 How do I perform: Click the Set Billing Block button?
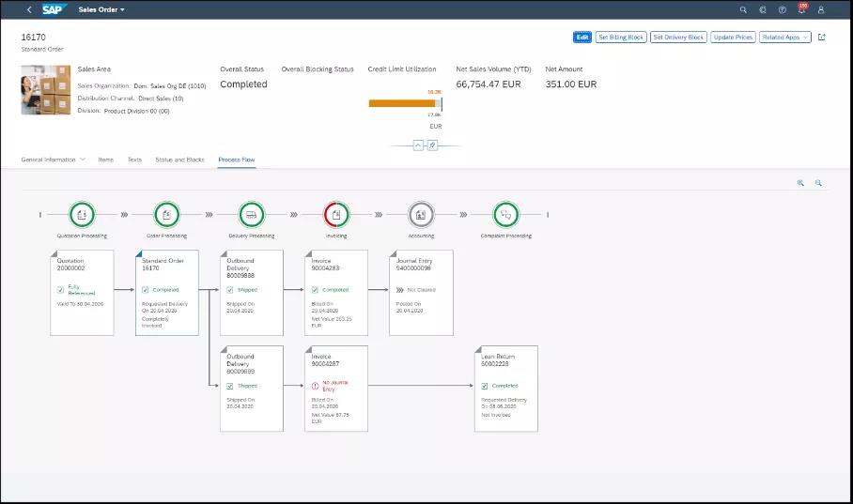pos(621,38)
